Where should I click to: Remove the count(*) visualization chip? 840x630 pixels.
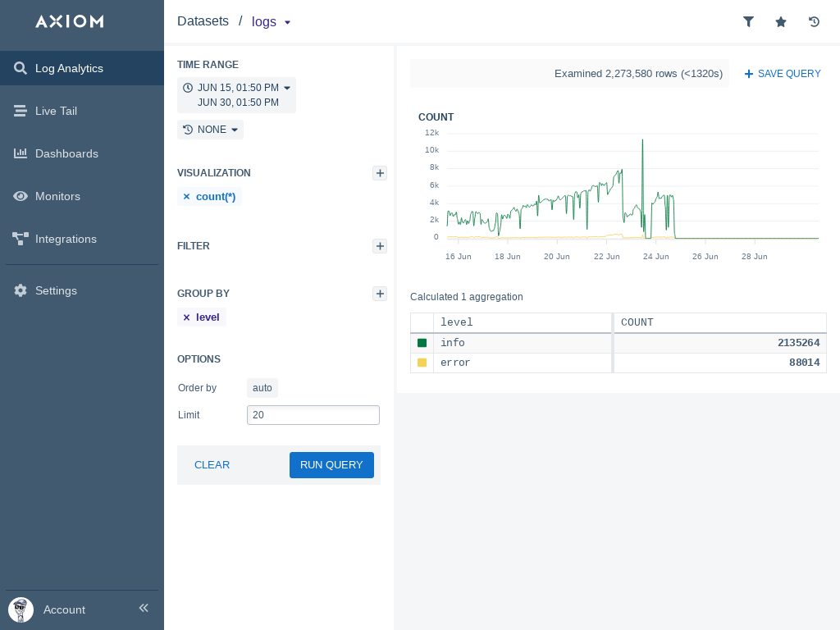186,197
